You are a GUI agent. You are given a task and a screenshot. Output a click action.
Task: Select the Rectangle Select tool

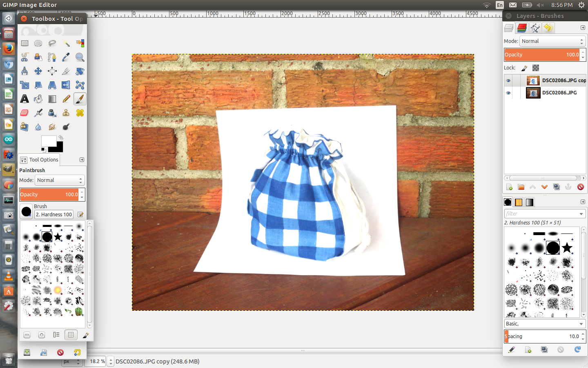pyautogui.click(x=24, y=43)
